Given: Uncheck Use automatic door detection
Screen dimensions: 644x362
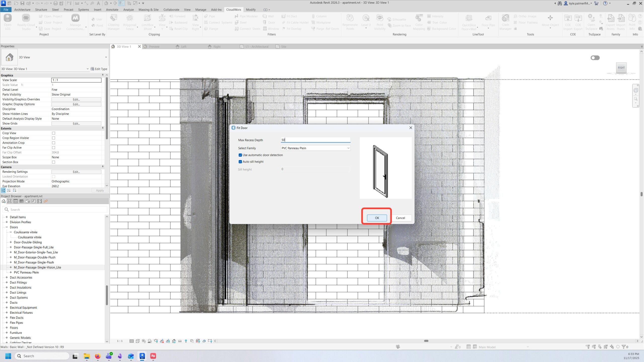Looking at the screenshot, I should (x=240, y=155).
